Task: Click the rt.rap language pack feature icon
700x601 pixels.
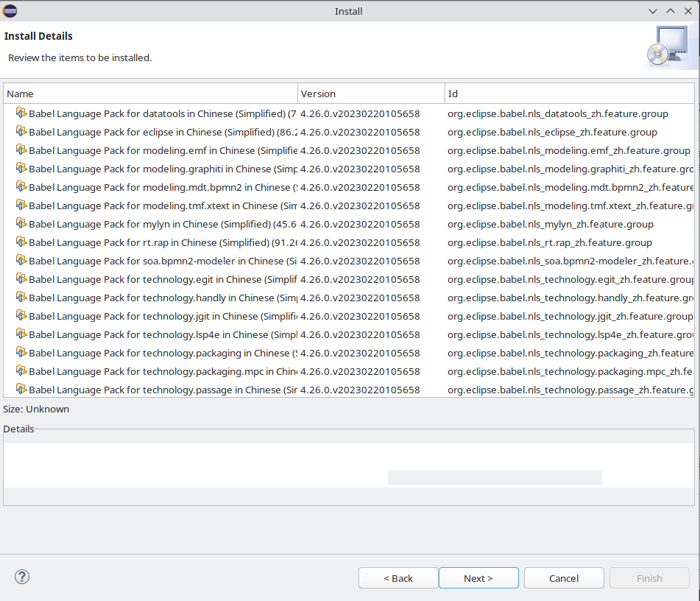Action: click(21, 242)
